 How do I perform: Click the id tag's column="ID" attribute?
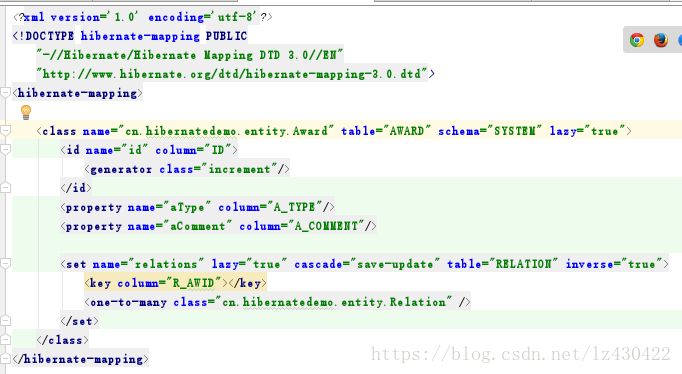(193, 150)
